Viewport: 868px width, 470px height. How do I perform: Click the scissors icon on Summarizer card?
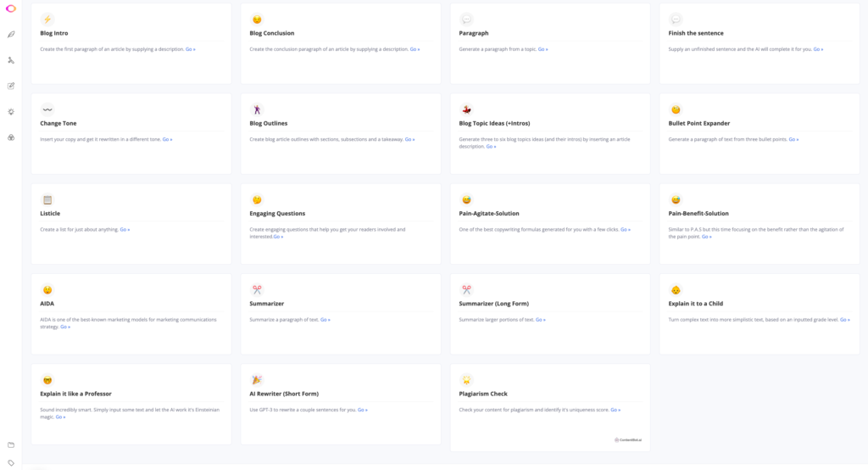[x=257, y=290]
